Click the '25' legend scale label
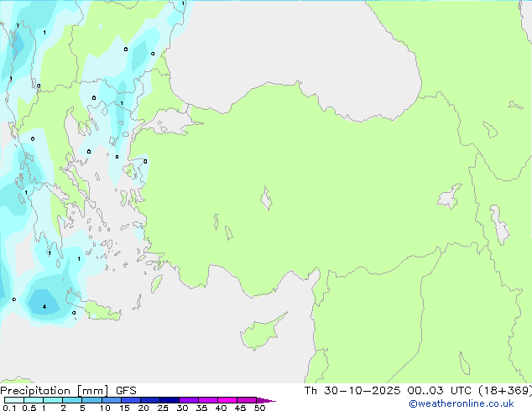 click(163, 408)
